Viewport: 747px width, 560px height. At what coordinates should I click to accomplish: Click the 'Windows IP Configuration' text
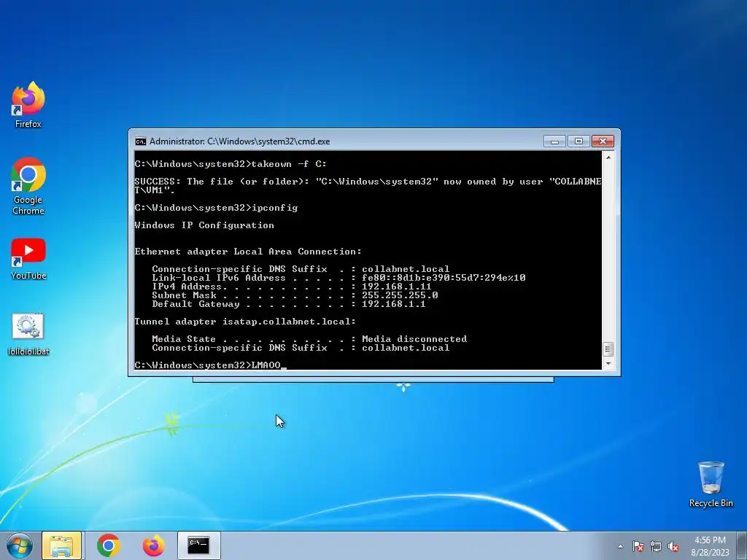pos(204,225)
